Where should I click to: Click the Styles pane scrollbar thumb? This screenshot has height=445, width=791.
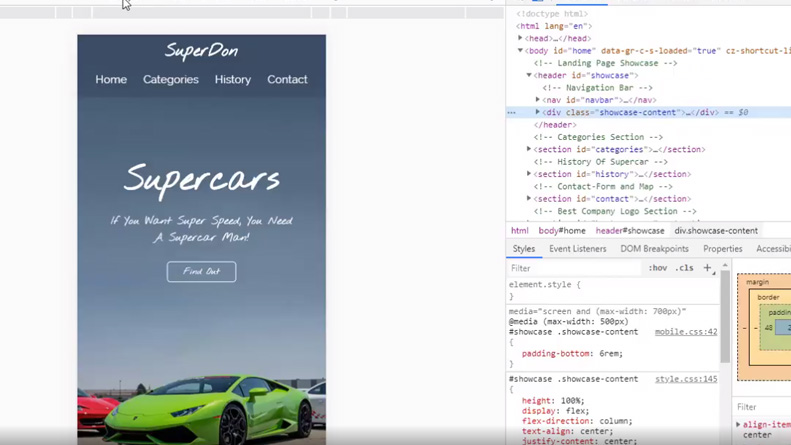click(x=725, y=316)
